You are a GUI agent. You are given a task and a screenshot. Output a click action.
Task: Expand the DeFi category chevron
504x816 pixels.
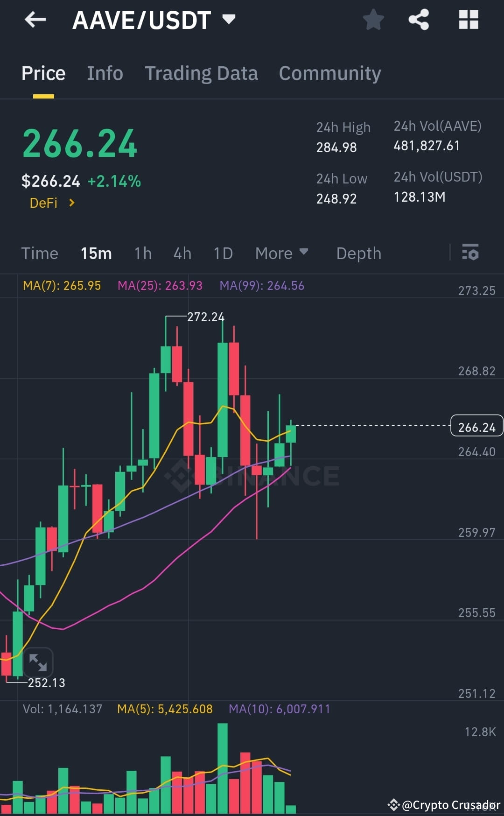pos(71,203)
